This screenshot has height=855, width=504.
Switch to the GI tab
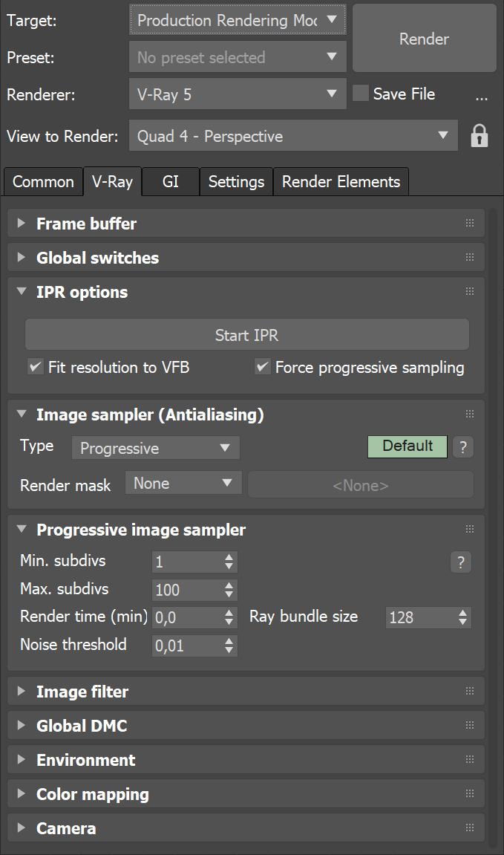coord(170,182)
